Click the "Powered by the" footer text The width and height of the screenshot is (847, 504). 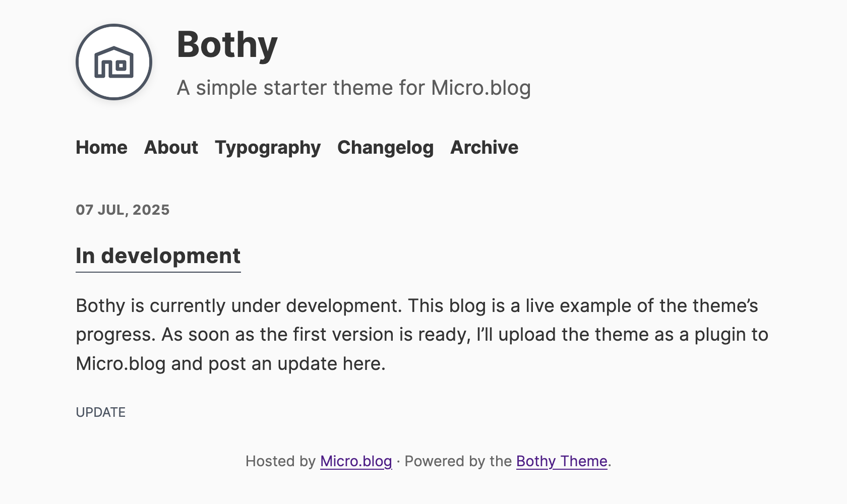[x=458, y=461]
